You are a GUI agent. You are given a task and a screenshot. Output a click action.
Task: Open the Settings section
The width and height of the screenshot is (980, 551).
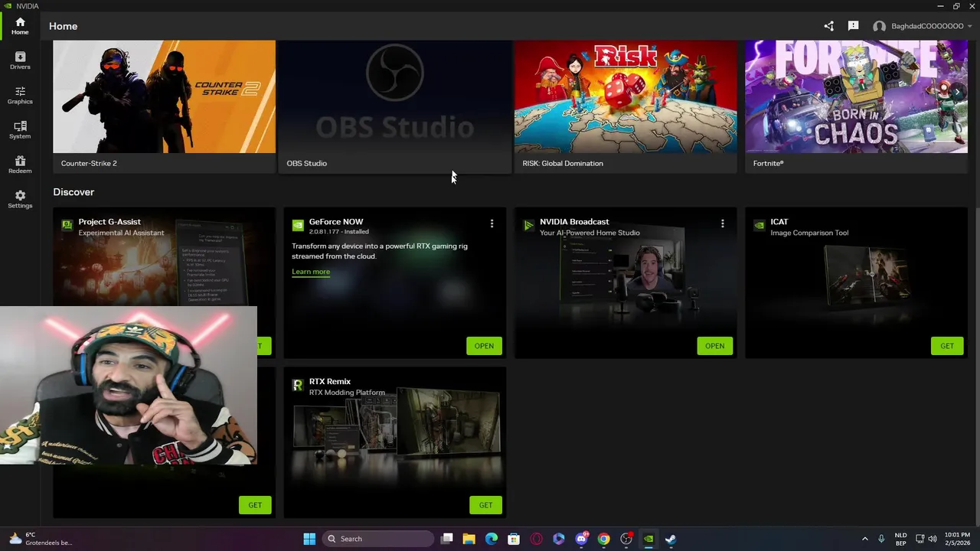click(20, 199)
